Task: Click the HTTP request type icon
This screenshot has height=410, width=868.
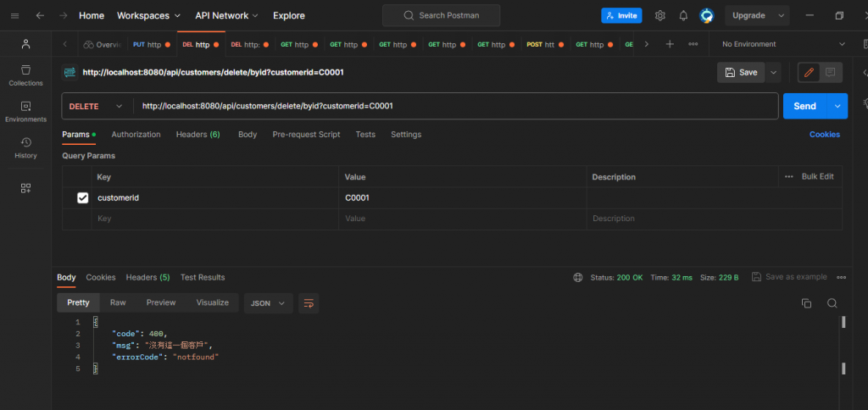Action: pyautogui.click(x=70, y=72)
